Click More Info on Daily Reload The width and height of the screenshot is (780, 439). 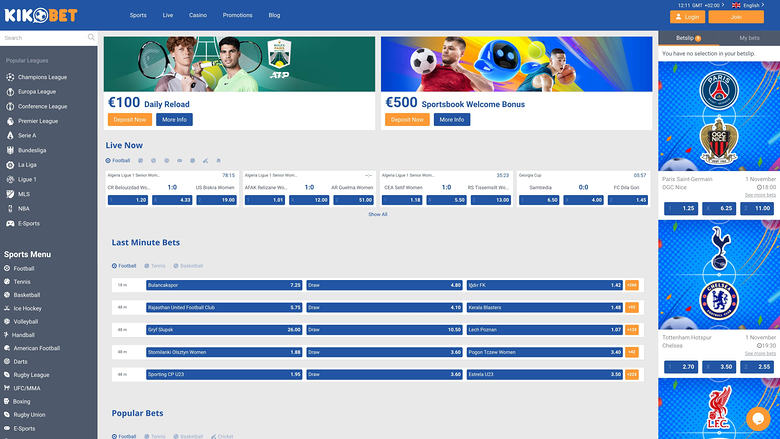(174, 119)
